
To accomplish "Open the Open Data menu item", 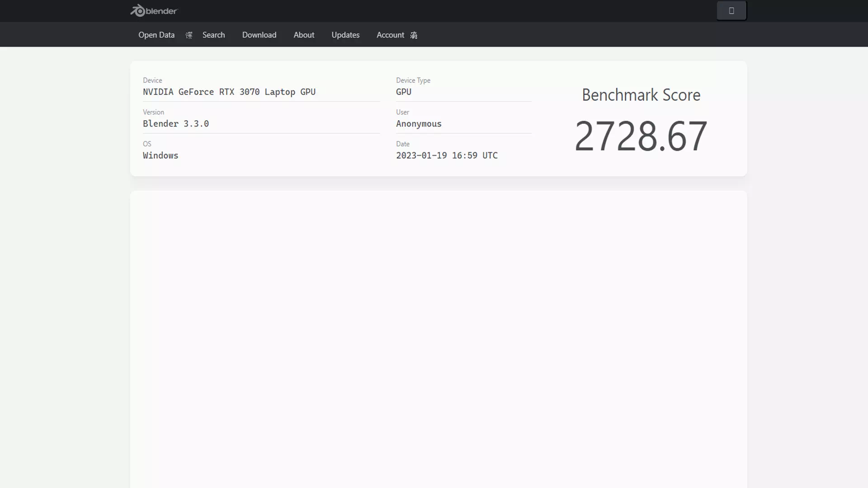I will 156,35.
